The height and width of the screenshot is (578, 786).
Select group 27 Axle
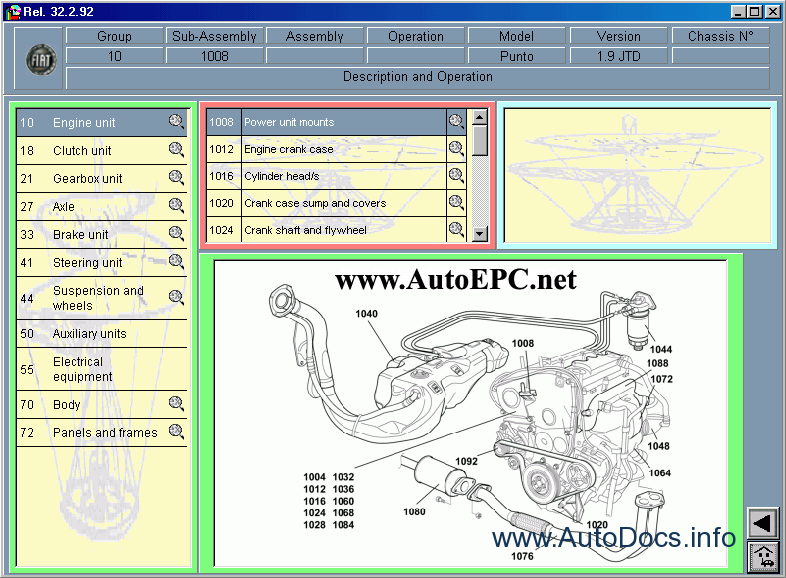102,207
